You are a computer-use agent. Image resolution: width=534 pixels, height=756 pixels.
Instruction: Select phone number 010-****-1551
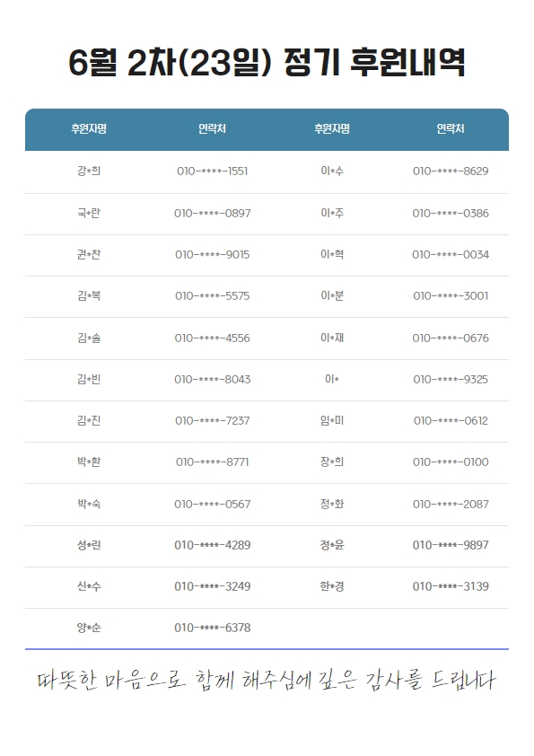tap(212, 171)
